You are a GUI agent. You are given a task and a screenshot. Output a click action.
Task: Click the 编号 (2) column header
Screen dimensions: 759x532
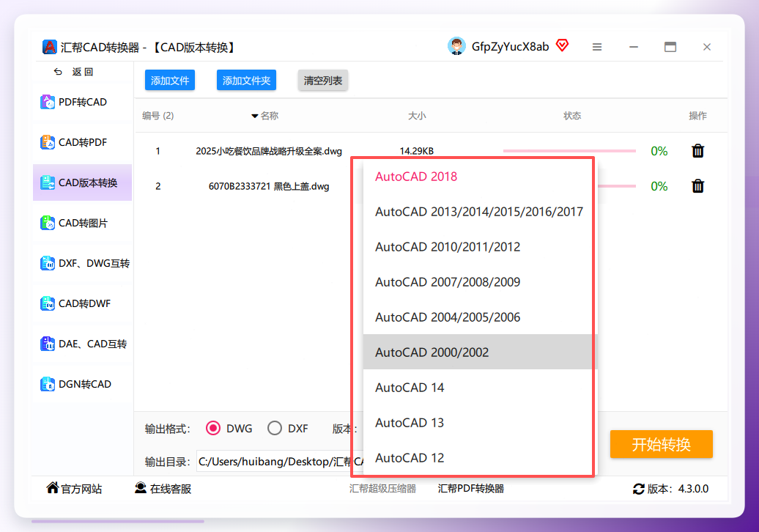coord(158,116)
